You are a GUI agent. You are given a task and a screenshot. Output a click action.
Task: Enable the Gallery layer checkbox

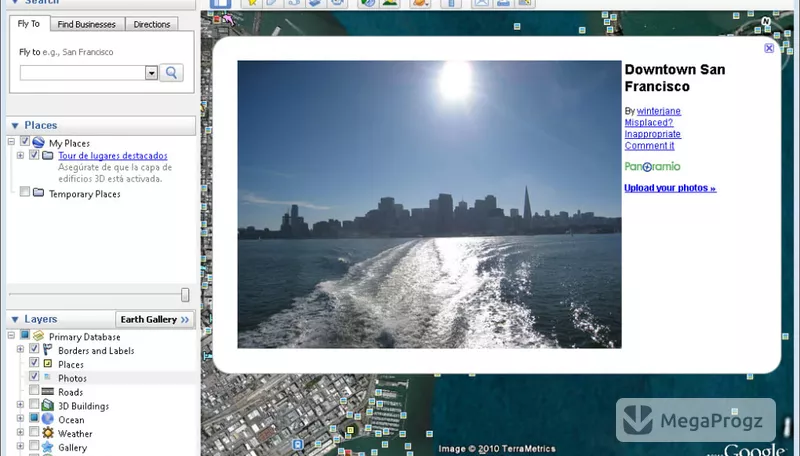[x=34, y=445]
